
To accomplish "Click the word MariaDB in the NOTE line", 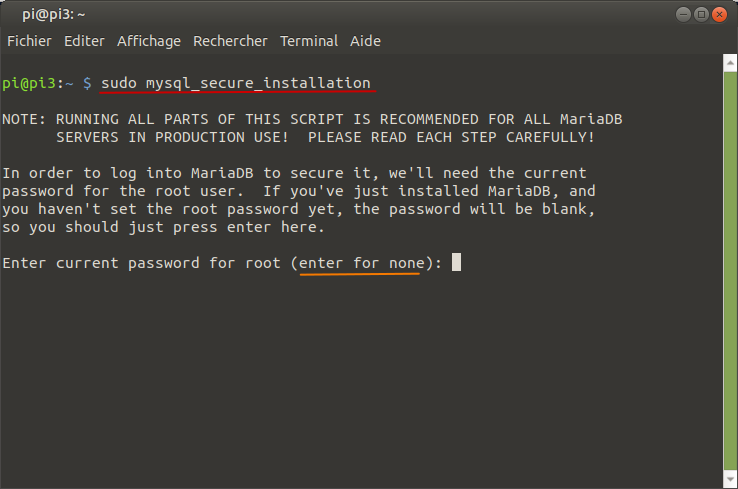I will tap(591, 119).
